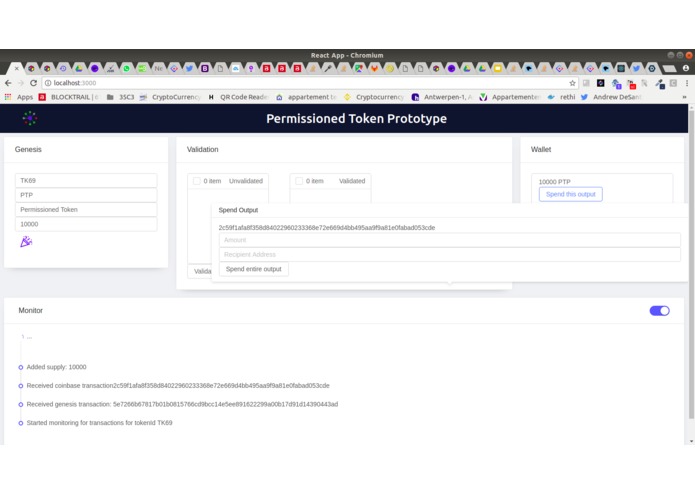
Task: Click the page vertical scrollbar
Action: point(691,266)
